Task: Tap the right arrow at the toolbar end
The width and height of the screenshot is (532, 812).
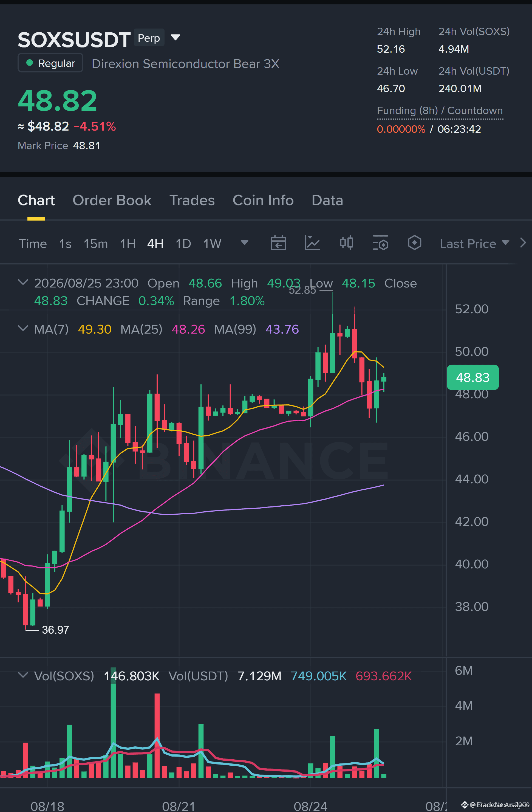Action: point(523,243)
